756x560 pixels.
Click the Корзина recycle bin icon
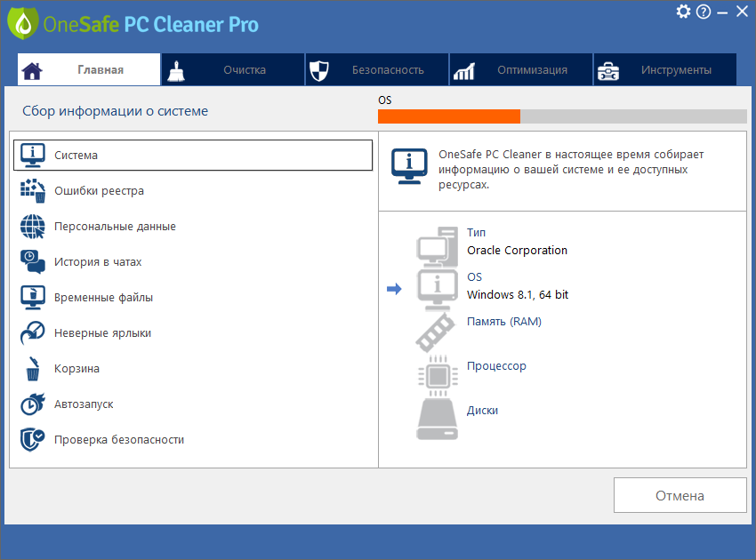[33, 369]
